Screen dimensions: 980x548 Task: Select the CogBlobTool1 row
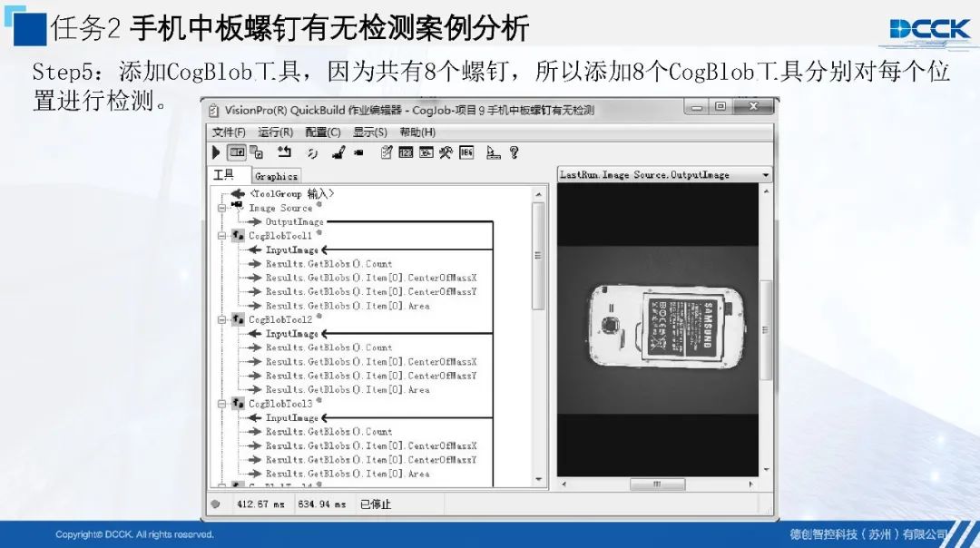(280, 236)
